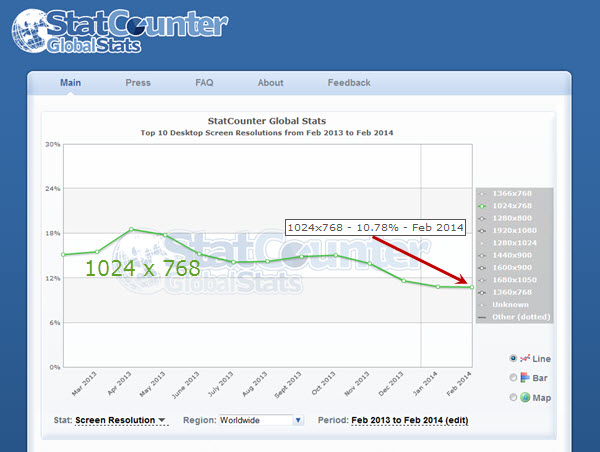600x452 pixels.
Task: Click the Mar 2013 x-axis label
Action: 84,383
